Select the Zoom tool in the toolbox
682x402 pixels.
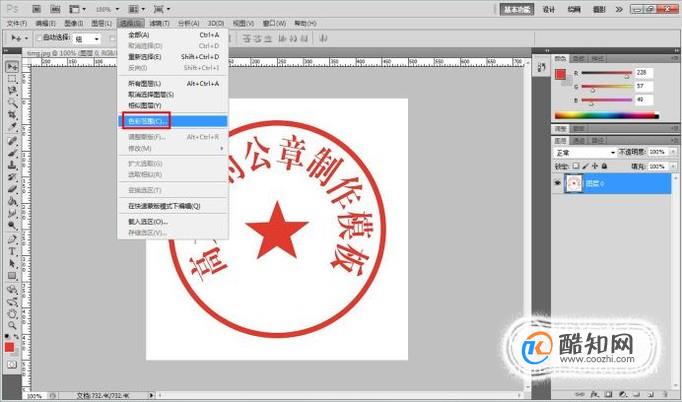(12, 325)
